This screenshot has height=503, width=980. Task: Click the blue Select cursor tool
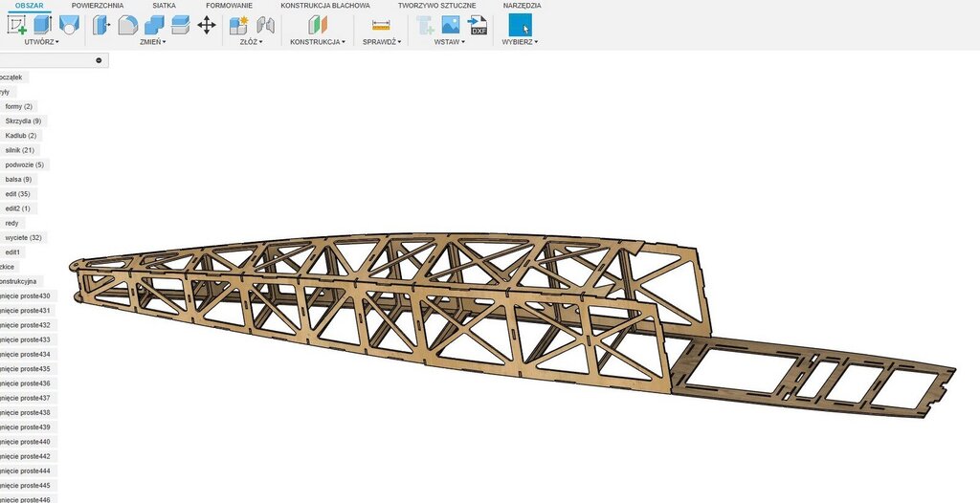pyautogui.click(x=521, y=25)
